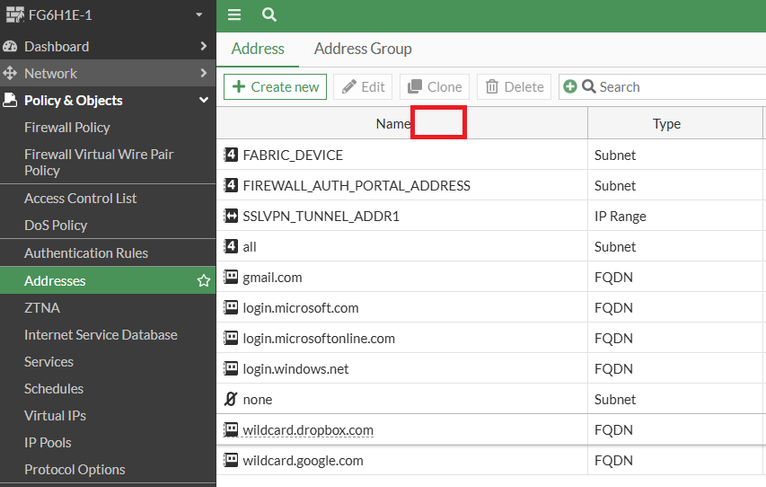Click the magnifier search icon in top bar
Viewport: 766px width, 487px height.
pos(269,15)
